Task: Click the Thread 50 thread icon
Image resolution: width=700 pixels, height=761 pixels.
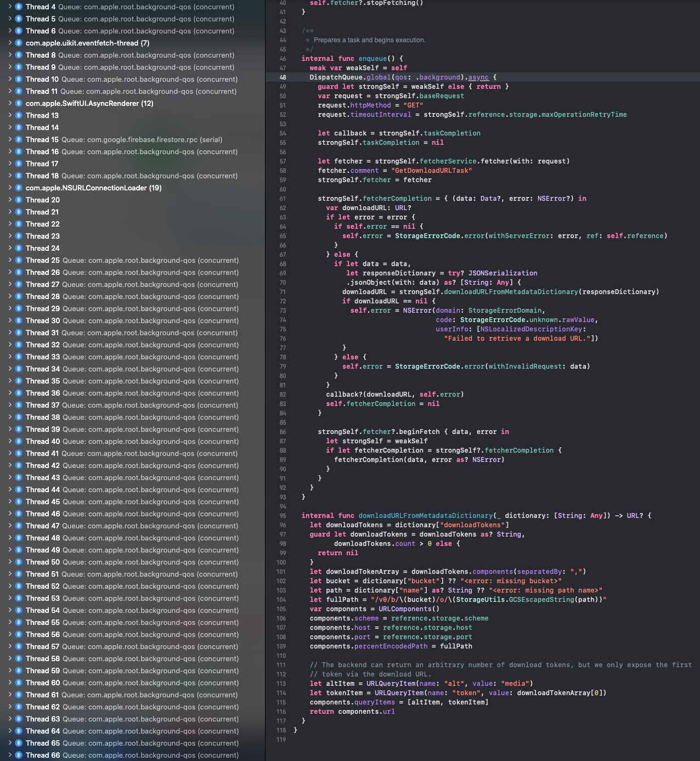Action: [x=19, y=562]
